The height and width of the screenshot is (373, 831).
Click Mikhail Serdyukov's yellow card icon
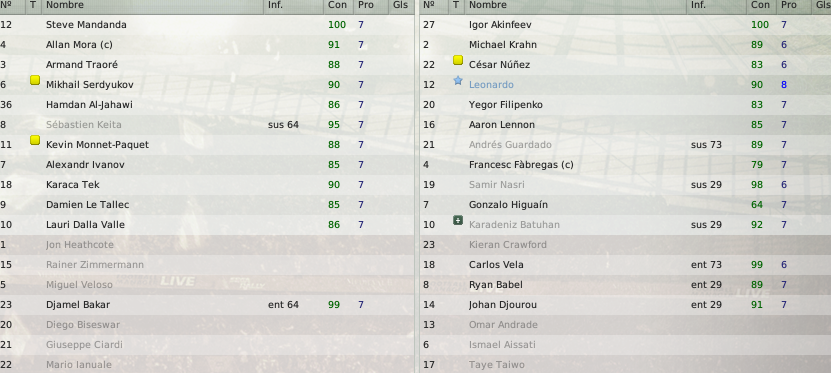(35, 81)
